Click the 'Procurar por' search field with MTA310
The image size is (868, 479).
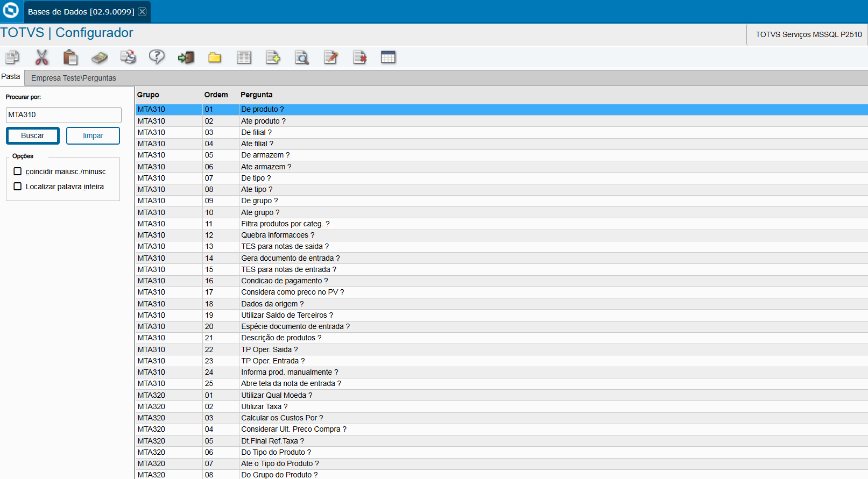pyautogui.click(x=63, y=115)
